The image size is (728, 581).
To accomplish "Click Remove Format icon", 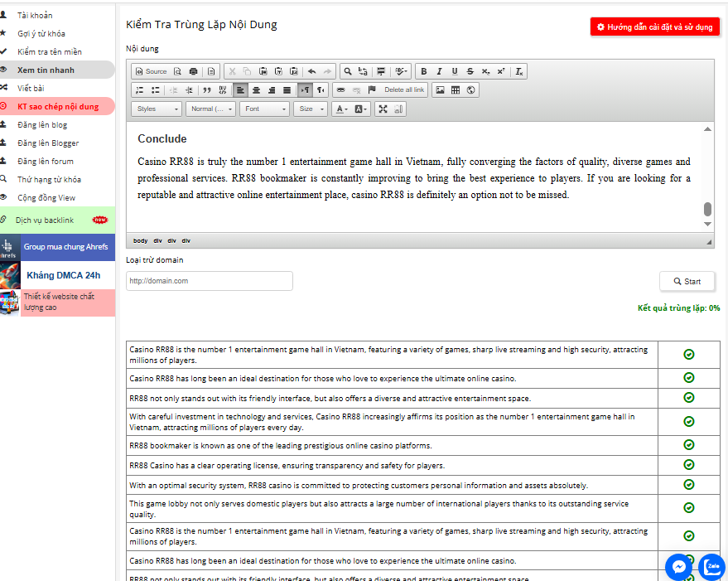I will [519, 71].
